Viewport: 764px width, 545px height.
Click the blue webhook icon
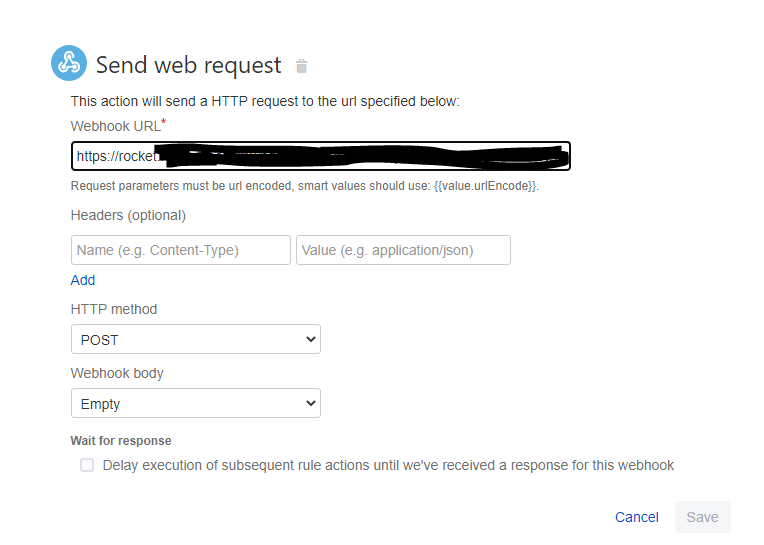[69, 63]
